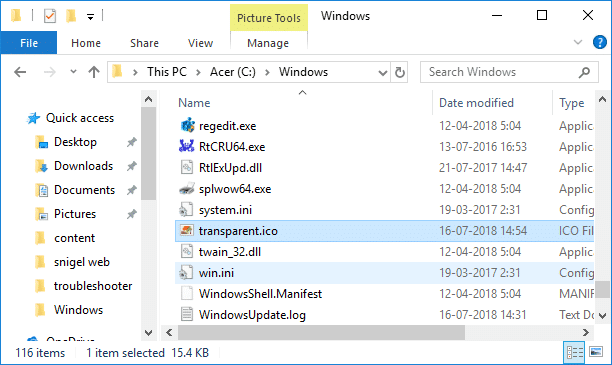Viewport: 612px width, 365px height.
Task: Go back to previous folder
Action: pos(20,72)
